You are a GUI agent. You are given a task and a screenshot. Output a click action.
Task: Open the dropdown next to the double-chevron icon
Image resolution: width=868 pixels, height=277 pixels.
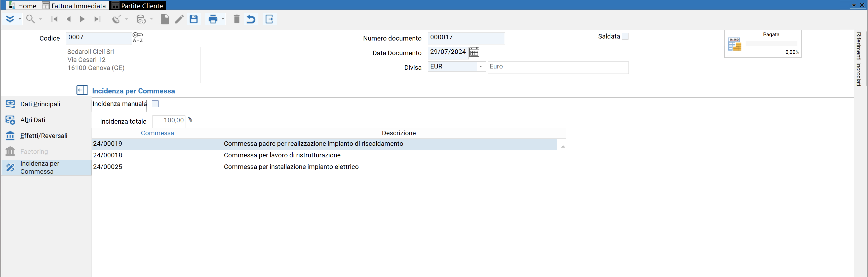20,19
